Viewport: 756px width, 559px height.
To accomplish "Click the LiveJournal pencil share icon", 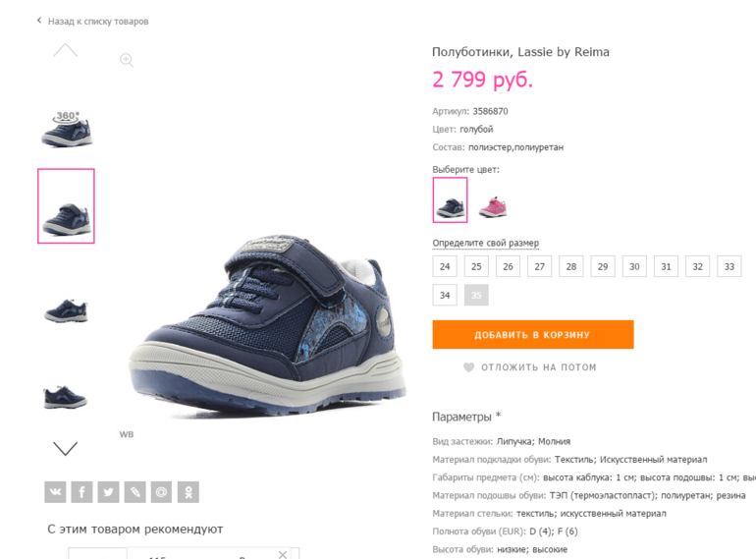I will (x=135, y=492).
